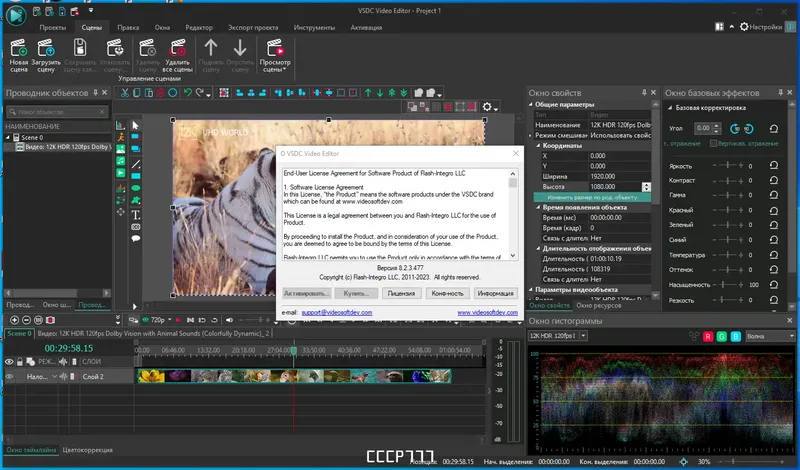Toggle the red channel in the histogram
Image resolution: width=800 pixels, height=470 pixels.
[x=708, y=336]
